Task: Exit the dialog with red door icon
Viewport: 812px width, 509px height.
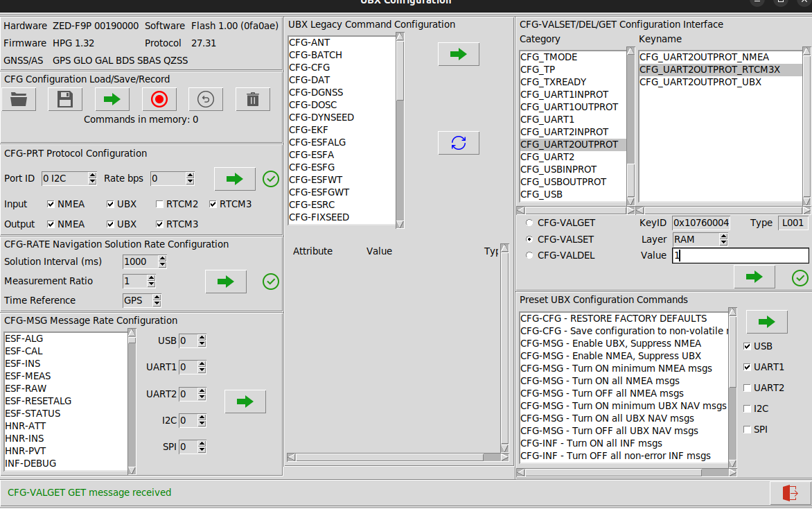Action: coord(791,492)
